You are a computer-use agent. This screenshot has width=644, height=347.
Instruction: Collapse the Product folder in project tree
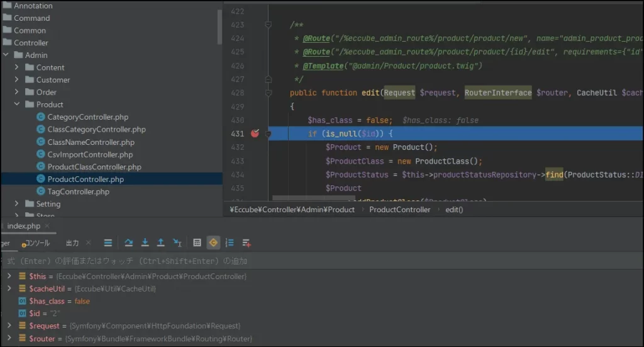[17, 105]
